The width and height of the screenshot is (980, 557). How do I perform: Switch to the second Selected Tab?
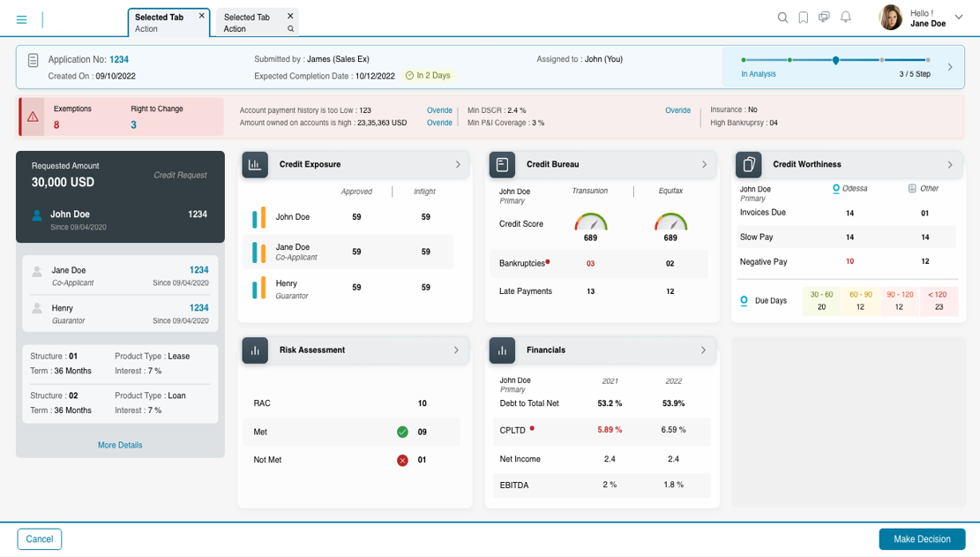pos(248,22)
